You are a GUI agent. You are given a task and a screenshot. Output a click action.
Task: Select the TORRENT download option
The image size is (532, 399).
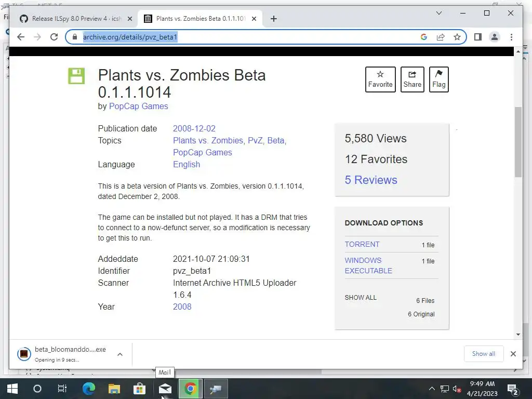362,244
